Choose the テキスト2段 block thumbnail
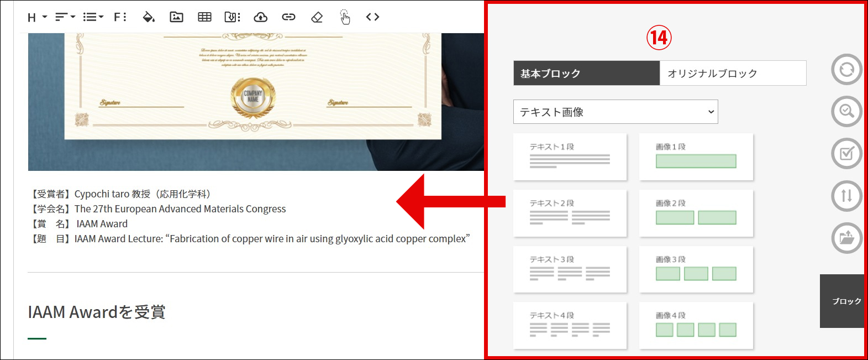 [570, 213]
